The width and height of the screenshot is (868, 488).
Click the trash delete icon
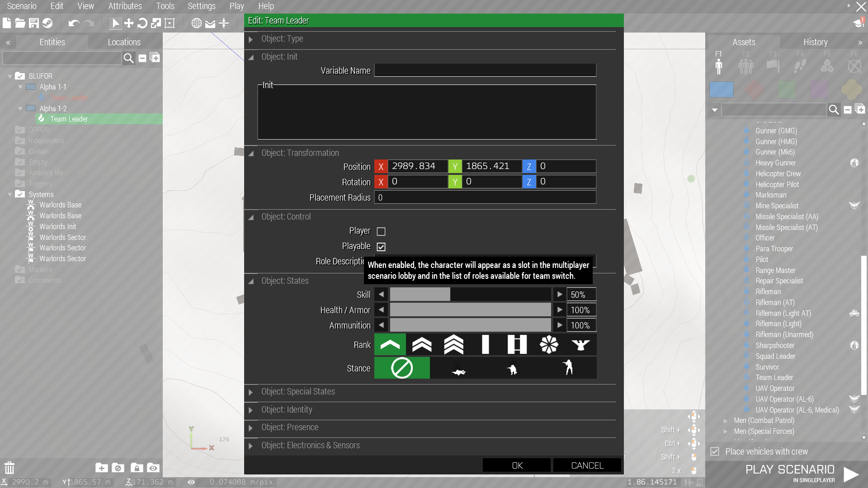click(x=9, y=468)
